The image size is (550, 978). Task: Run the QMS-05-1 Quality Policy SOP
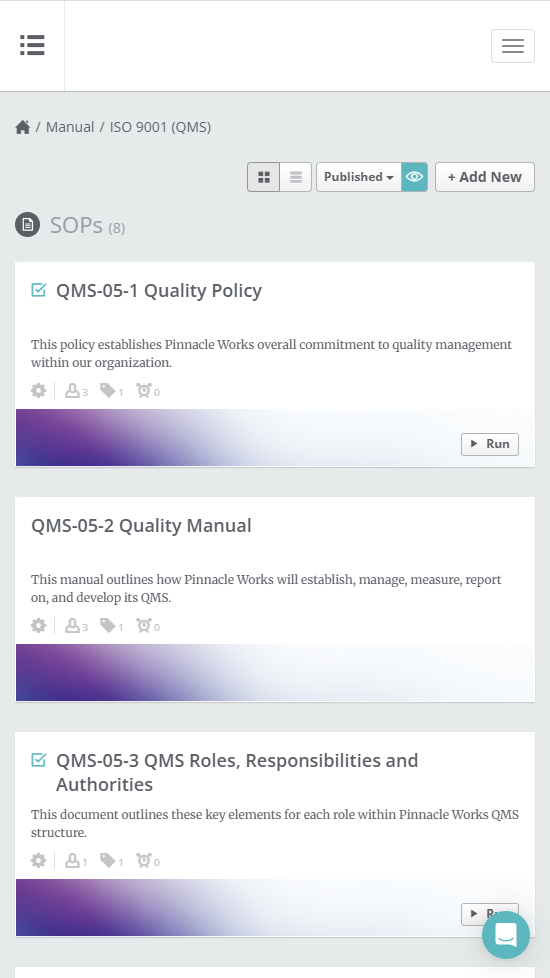tap(490, 444)
